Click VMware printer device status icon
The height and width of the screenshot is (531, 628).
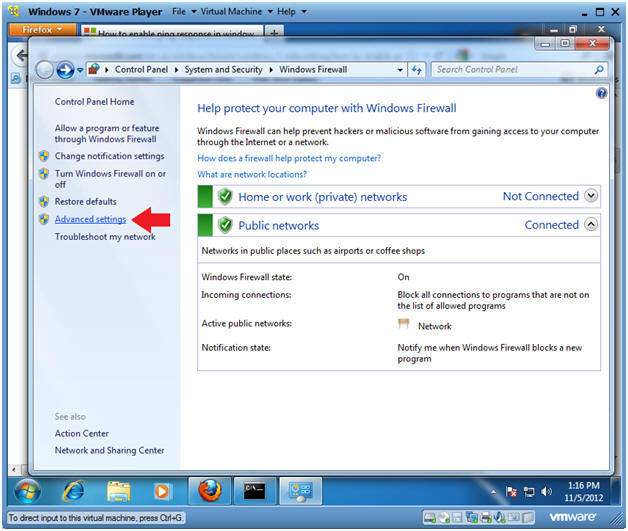486,518
